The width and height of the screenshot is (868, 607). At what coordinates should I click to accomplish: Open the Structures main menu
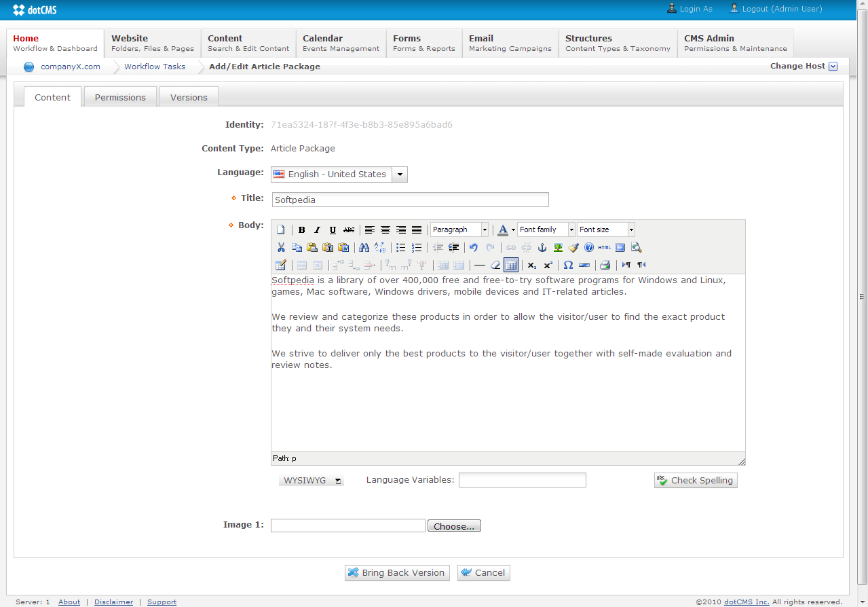(618, 43)
